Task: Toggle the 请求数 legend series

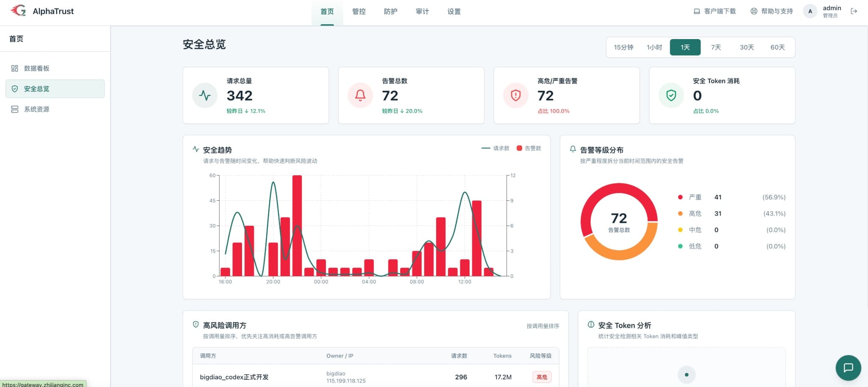Action: point(495,148)
